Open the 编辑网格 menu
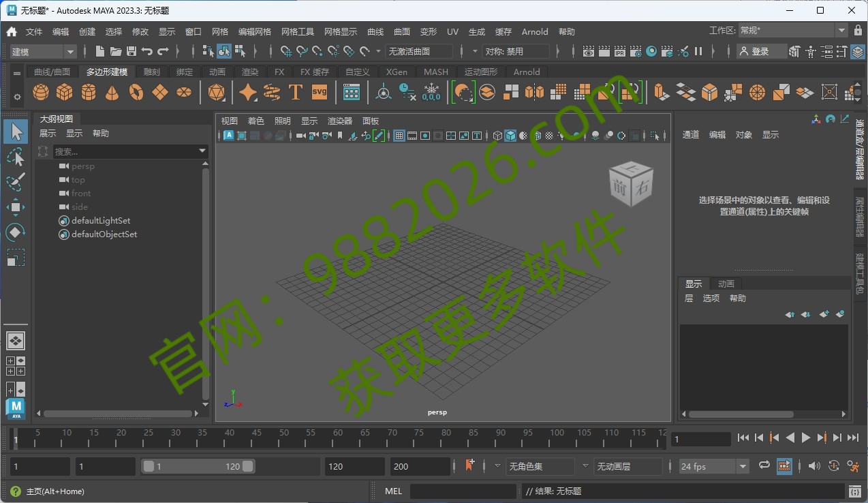 point(255,32)
